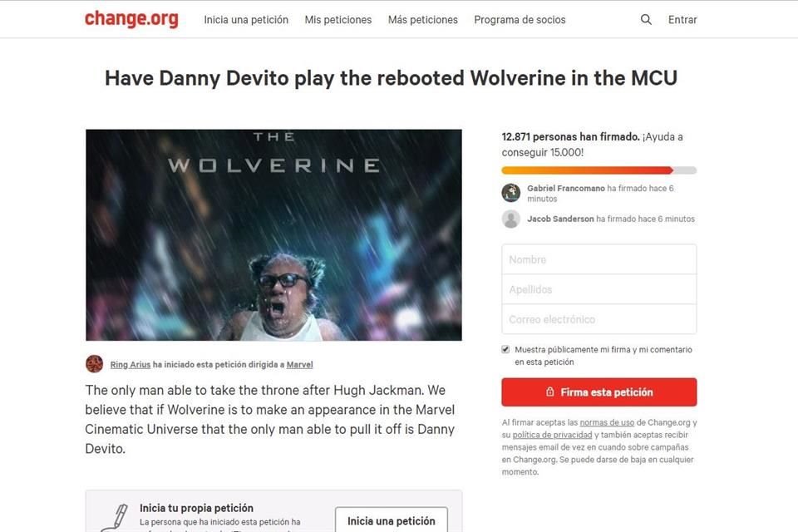Open the normas de uso link
Viewport: 798px width, 532px height.
[x=607, y=422]
